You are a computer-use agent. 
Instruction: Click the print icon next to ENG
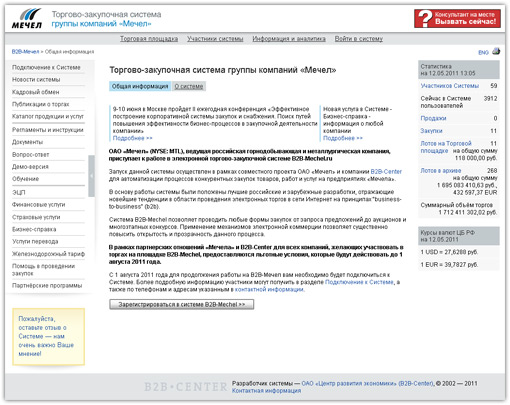[x=496, y=52]
